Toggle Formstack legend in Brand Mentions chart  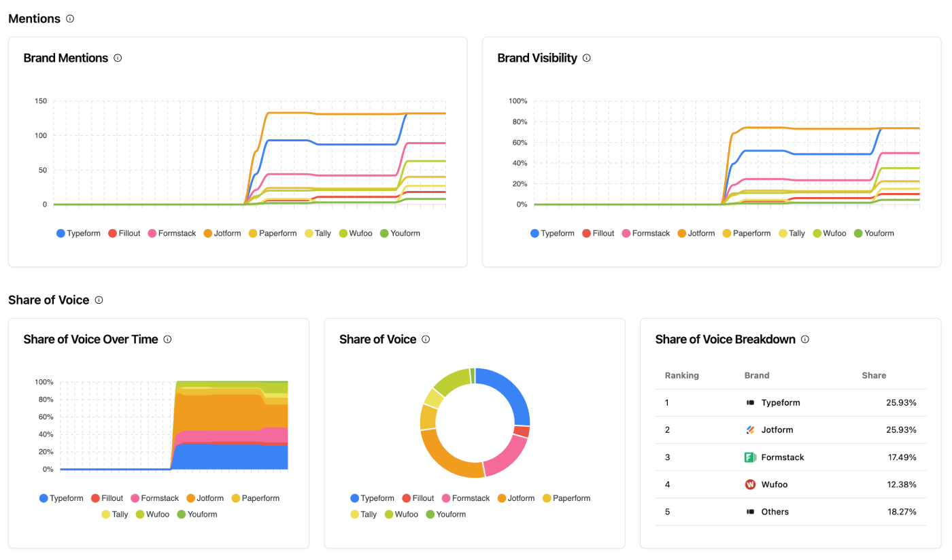point(171,234)
